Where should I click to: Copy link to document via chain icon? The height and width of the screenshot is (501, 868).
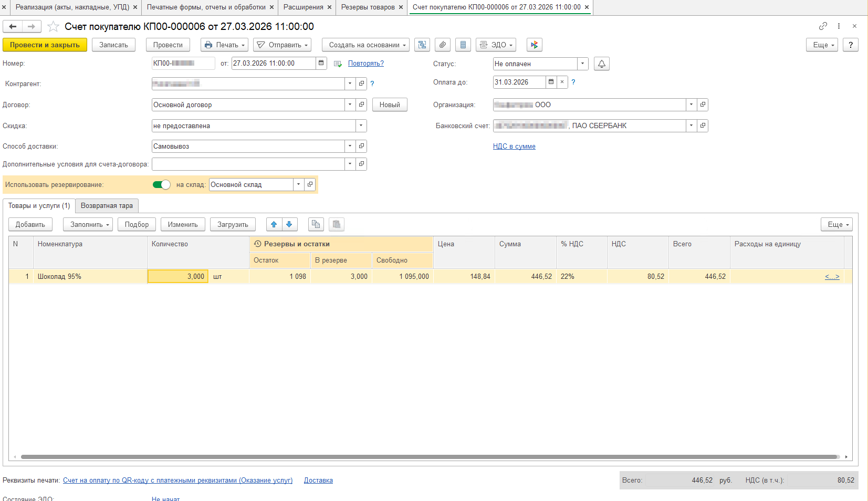(823, 26)
